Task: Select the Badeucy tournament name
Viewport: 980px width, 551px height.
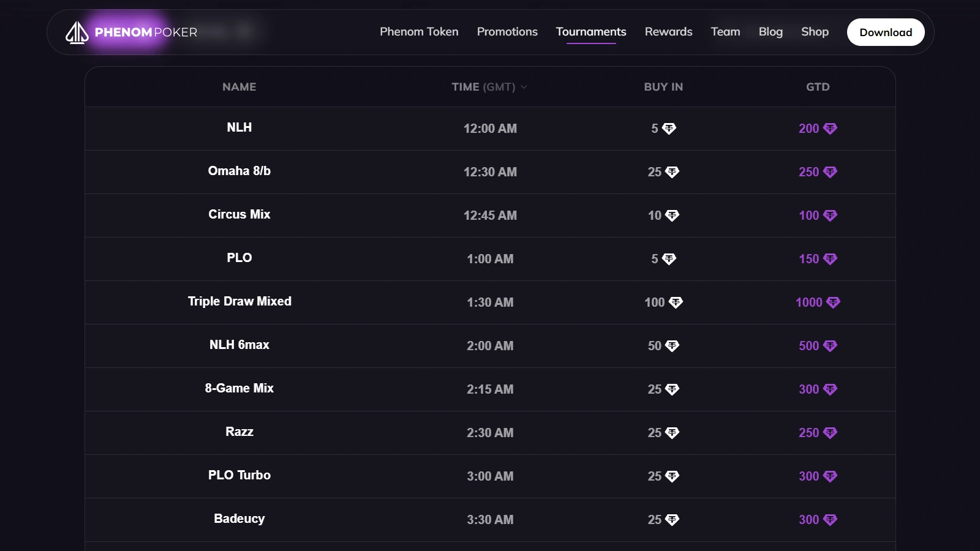Action: coord(239,519)
